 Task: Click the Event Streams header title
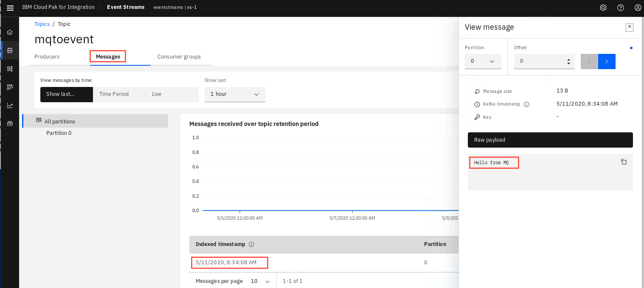pyautogui.click(x=126, y=7)
